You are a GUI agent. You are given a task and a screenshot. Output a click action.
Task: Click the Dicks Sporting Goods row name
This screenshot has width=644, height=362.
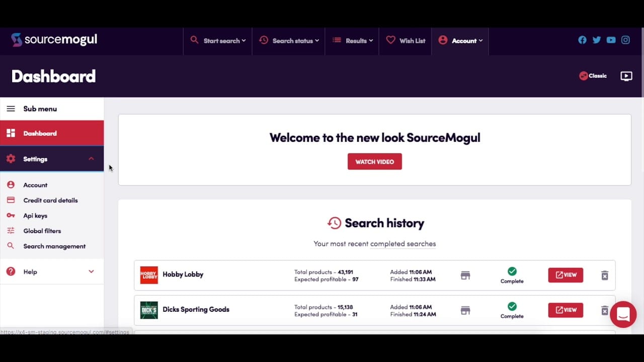(196, 310)
